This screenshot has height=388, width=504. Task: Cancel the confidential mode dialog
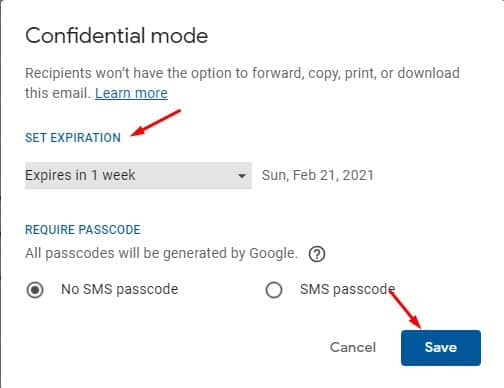click(x=353, y=347)
